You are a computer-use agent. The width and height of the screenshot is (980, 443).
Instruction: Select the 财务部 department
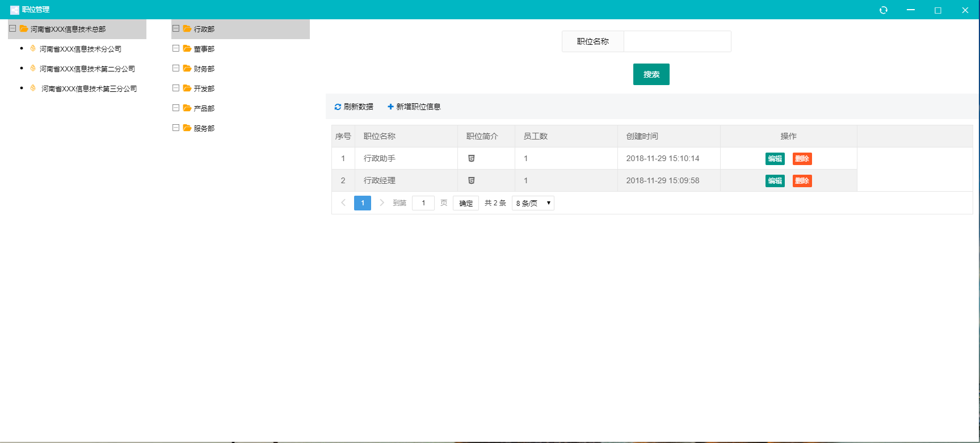pyautogui.click(x=204, y=69)
